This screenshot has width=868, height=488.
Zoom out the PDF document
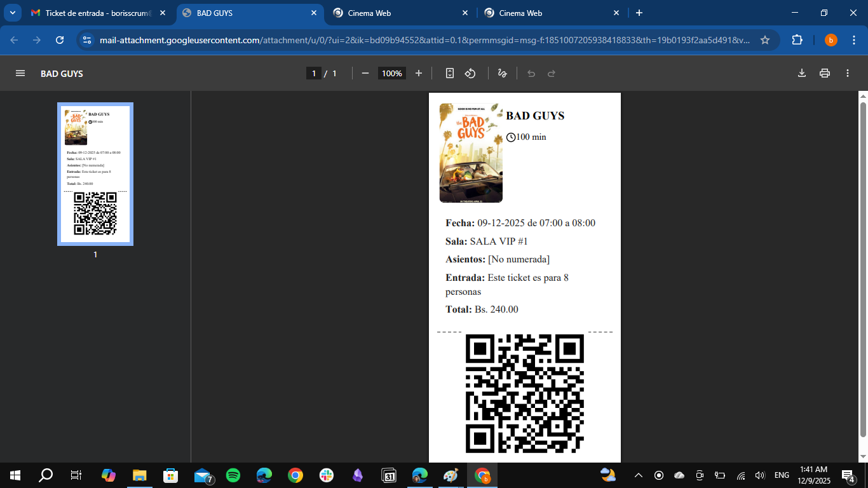(365, 73)
